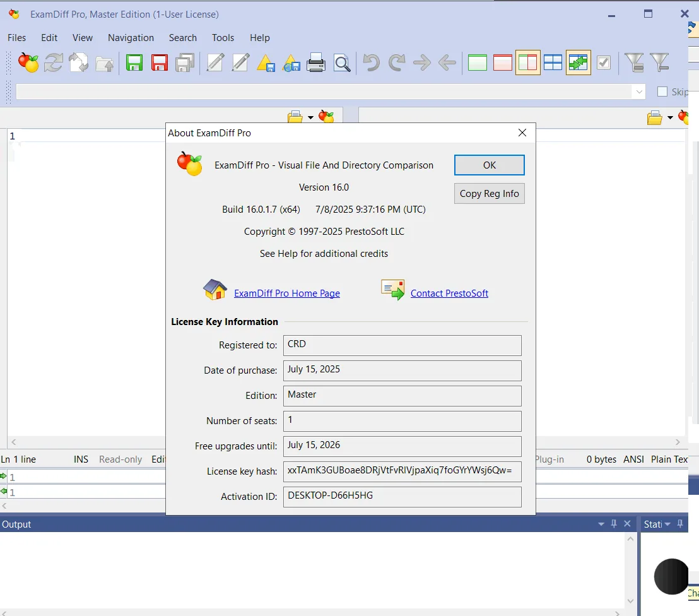The height and width of the screenshot is (616, 699).
Task: Open the Contact PrestoSoft link
Action: click(449, 293)
